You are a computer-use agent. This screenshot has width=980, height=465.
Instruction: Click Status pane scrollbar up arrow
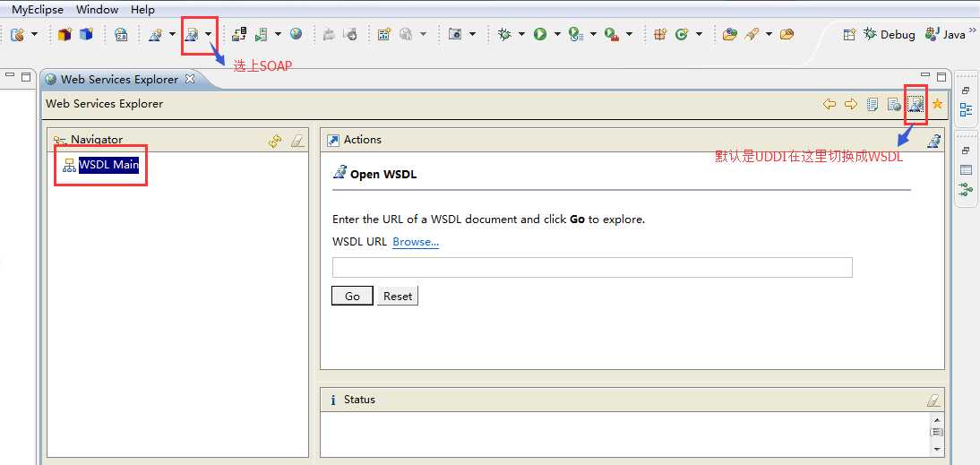(x=936, y=419)
